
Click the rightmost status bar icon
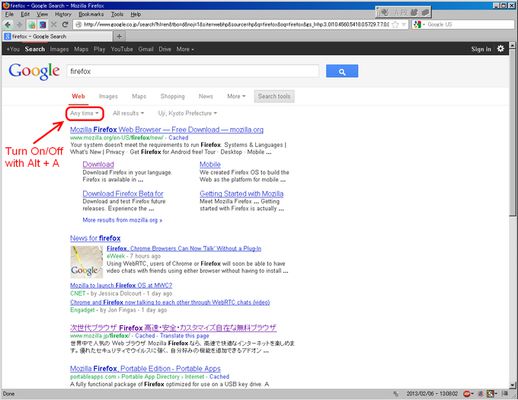505,394
